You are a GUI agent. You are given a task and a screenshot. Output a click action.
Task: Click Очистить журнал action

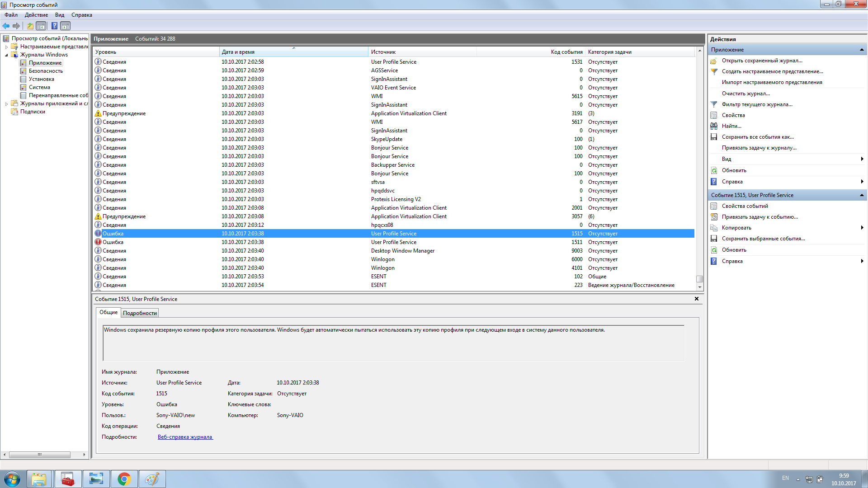coord(745,94)
